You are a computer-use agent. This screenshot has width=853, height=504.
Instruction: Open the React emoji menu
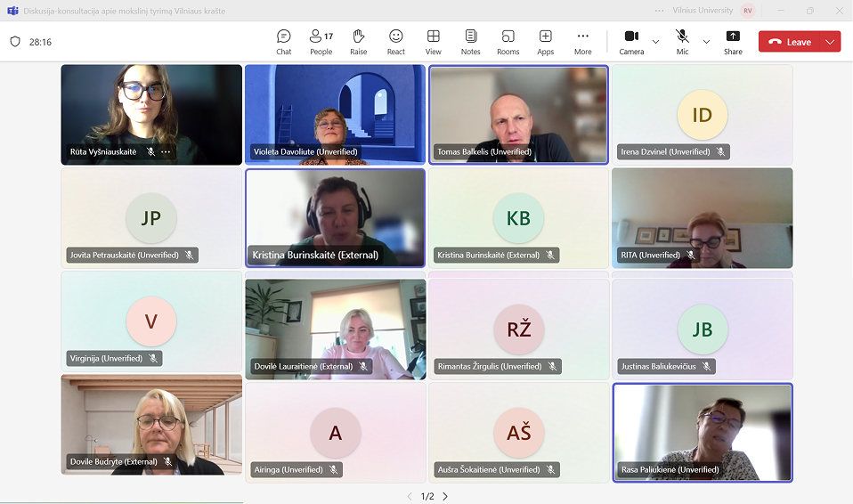[x=395, y=42]
